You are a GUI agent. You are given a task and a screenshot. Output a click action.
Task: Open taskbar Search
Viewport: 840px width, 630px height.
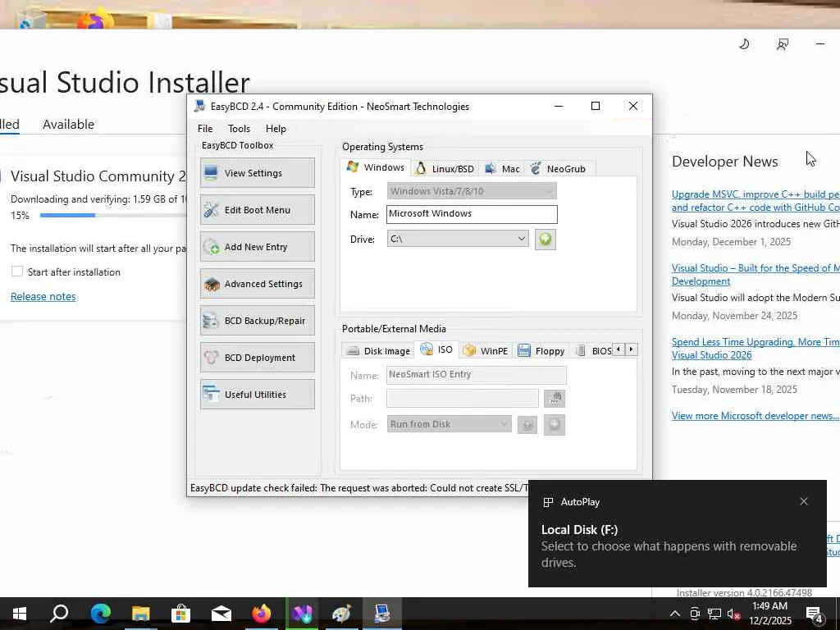[59, 614]
